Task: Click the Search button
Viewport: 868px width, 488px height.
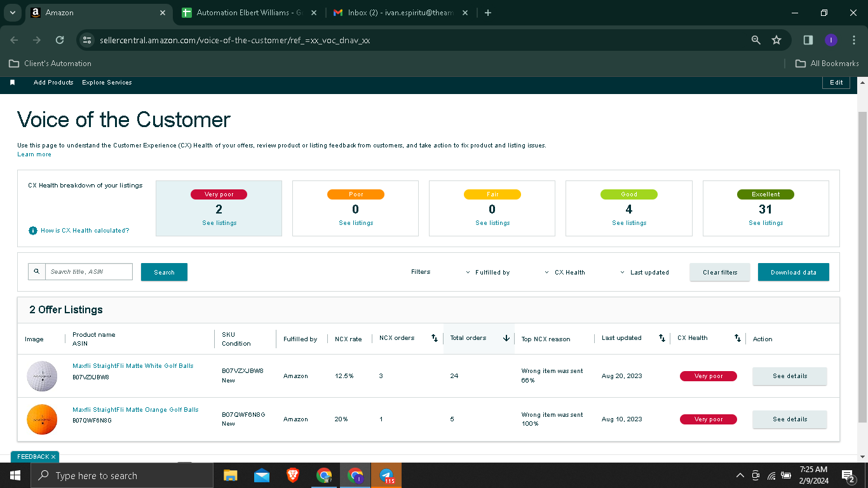Action: 164,272
